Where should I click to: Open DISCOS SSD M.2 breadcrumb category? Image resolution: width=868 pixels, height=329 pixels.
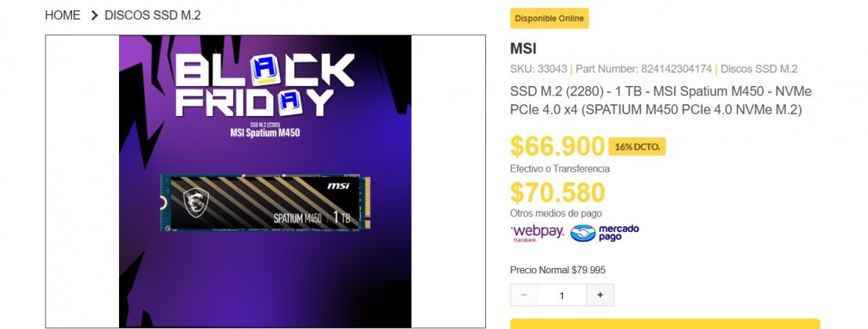pyautogui.click(x=153, y=15)
